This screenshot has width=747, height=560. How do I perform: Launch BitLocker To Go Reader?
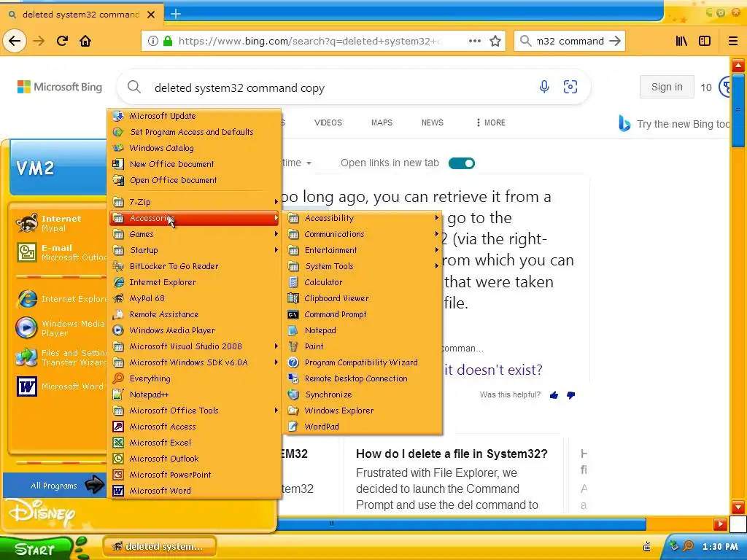click(x=174, y=266)
